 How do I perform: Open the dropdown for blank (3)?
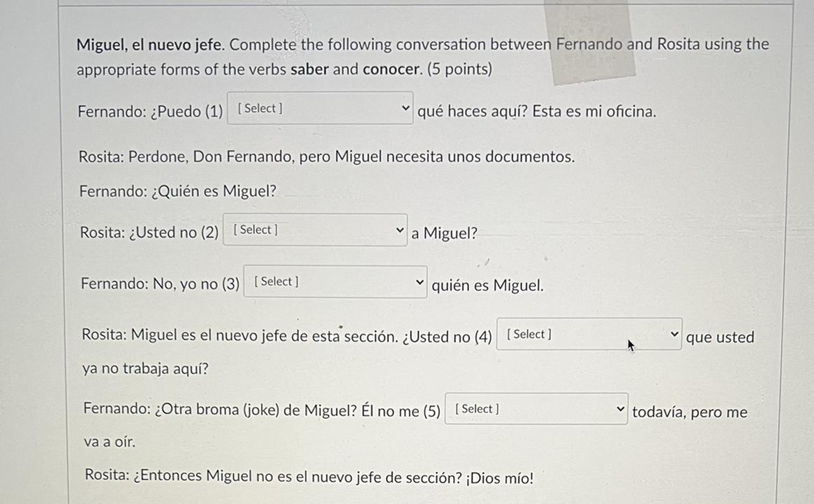(x=335, y=282)
